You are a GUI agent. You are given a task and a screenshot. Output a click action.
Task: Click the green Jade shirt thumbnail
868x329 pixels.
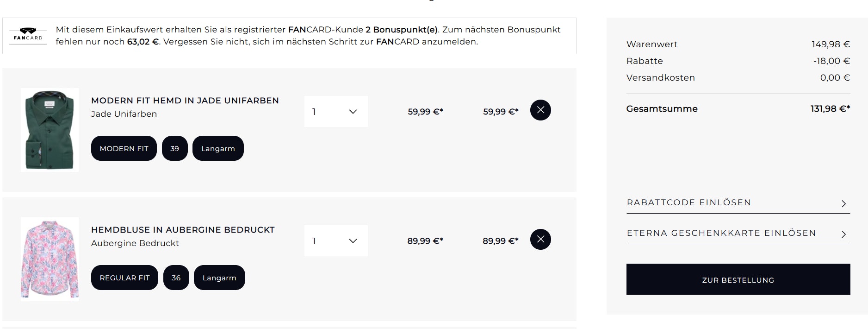pos(50,130)
